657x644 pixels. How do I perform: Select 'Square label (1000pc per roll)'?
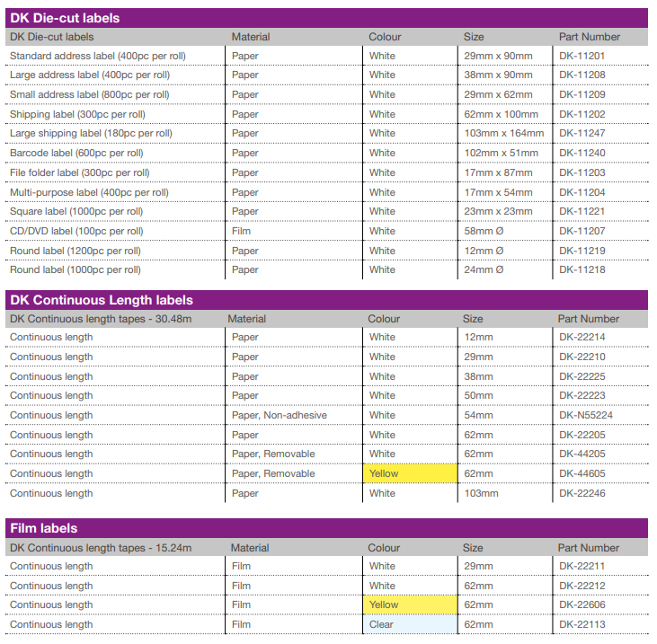point(76,211)
